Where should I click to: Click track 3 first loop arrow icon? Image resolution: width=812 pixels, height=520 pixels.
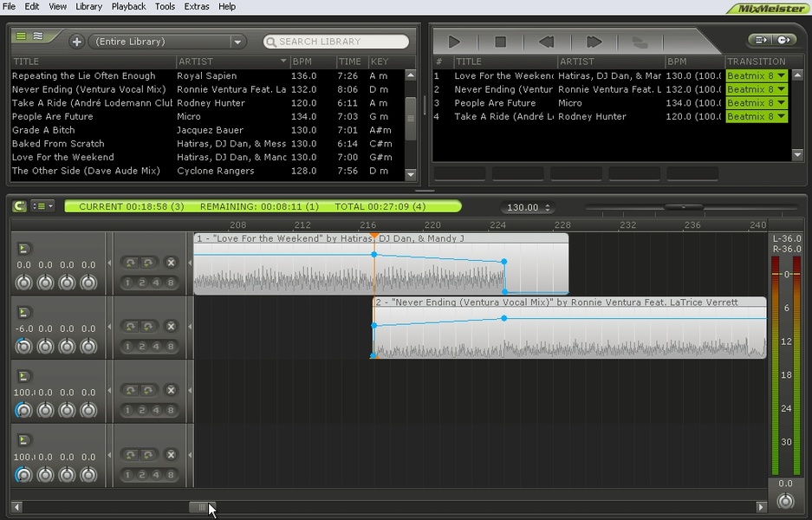(131, 390)
